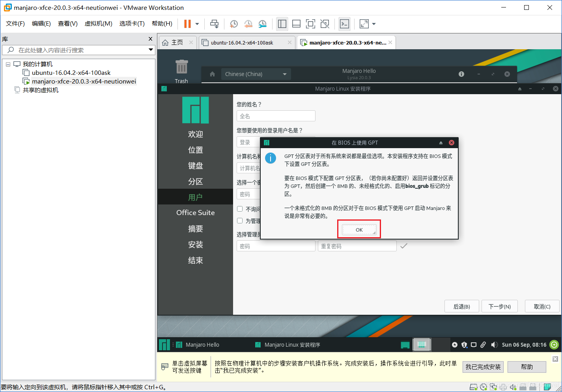The height and width of the screenshot is (392, 562).
Task: Click the power manager tray icon
Action: [455, 345]
